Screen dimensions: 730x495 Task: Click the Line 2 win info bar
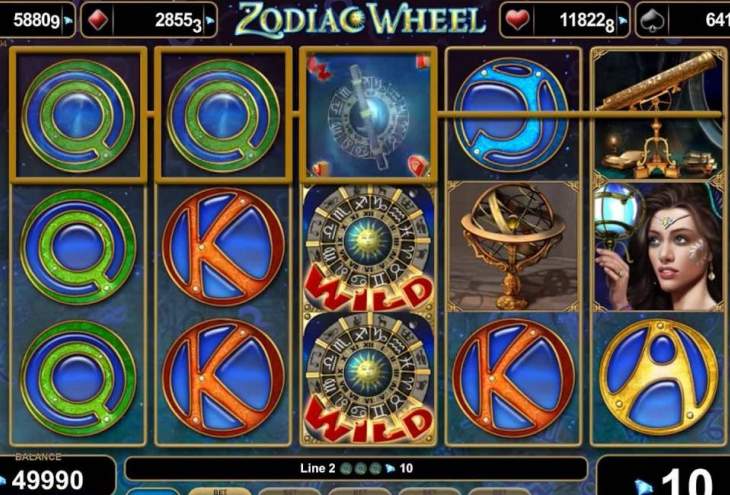[x=356, y=468]
